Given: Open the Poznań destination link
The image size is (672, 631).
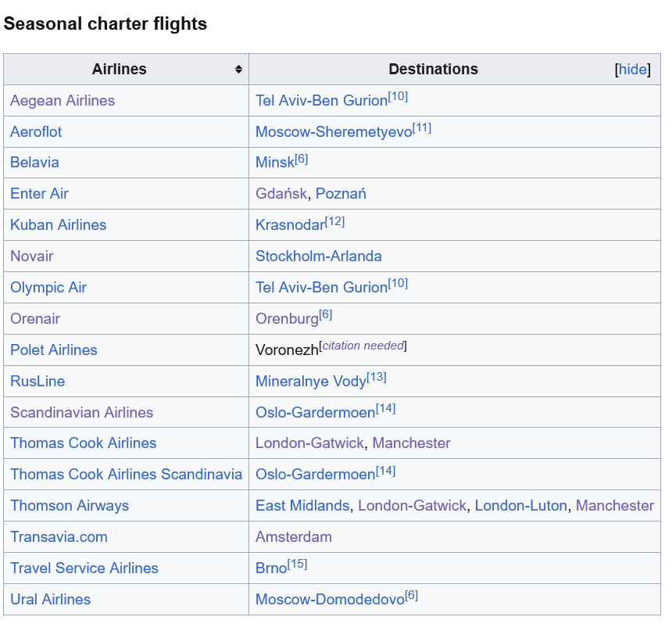Looking at the screenshot, I should click(x=341, y=194).
